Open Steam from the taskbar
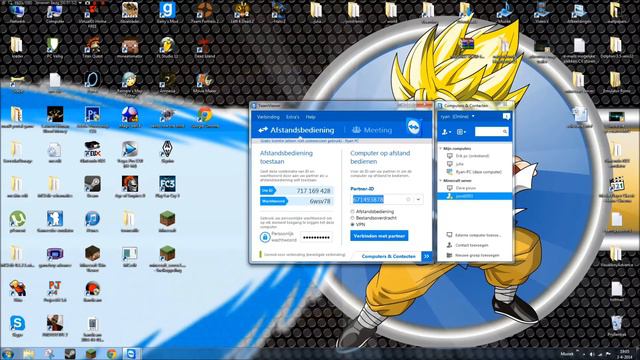 pos(70,353)
